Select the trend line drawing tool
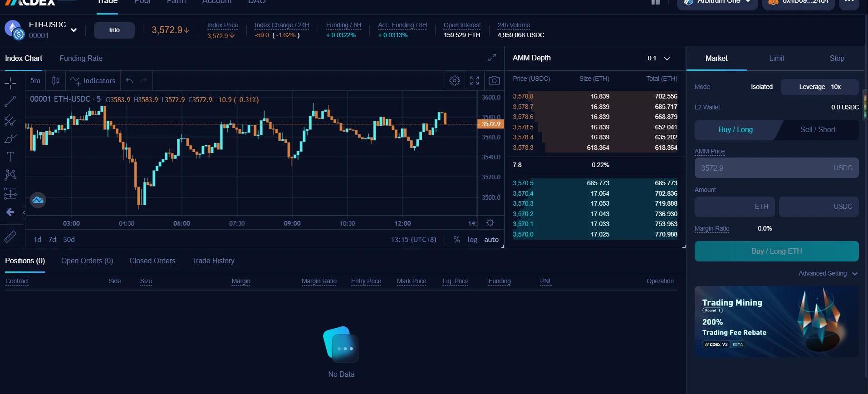Image resolution: width=868 pixels, height=394 pixels. click(x=10, y=101)
